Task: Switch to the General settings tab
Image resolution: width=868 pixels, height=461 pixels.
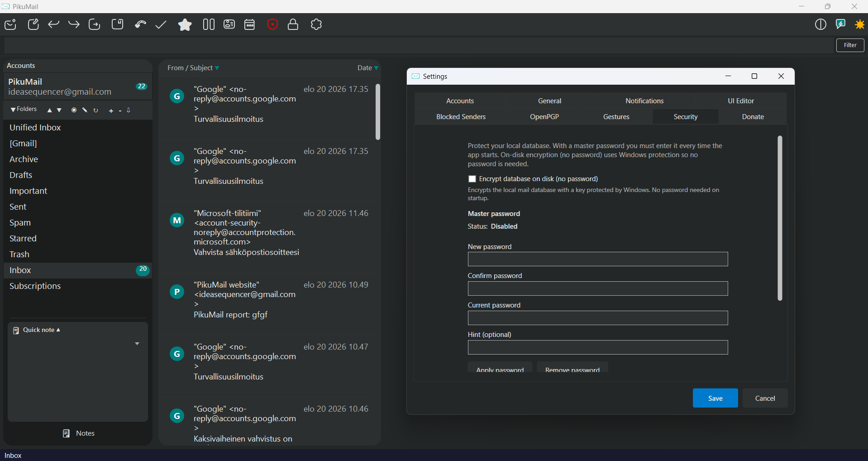Action: pos(549,101)
